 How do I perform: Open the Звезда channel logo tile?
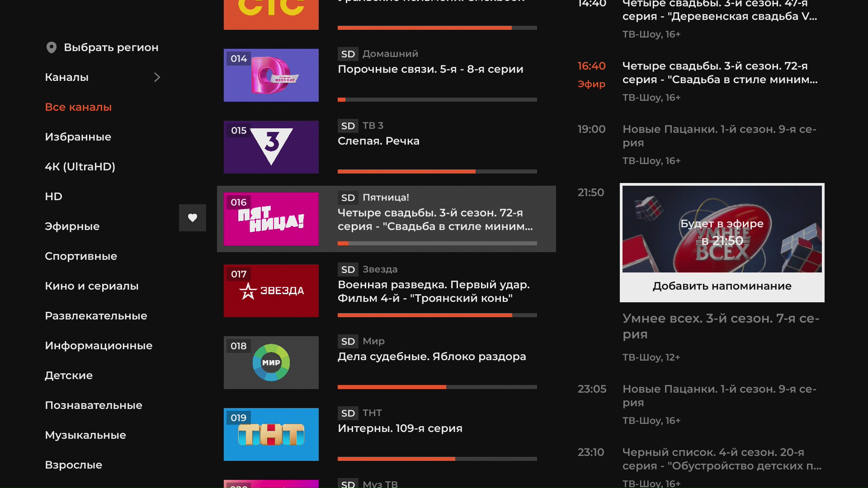pos(271,291)
